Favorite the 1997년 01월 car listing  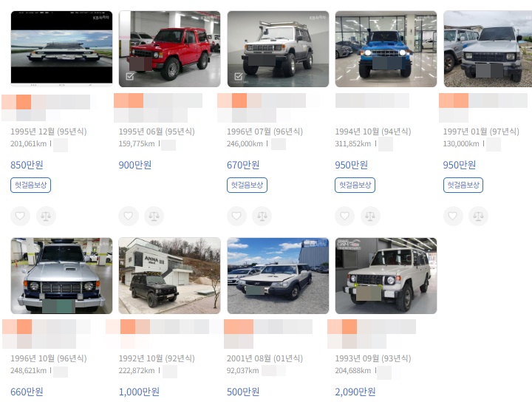pyautogui.click(x=453, y=216)
